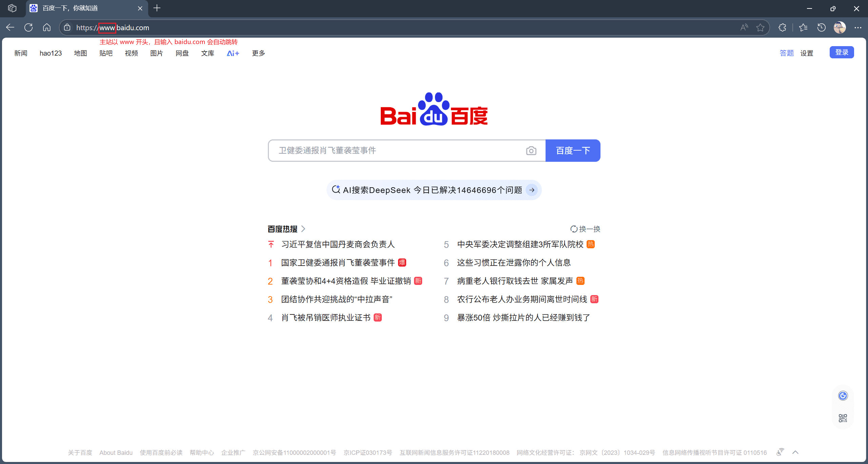Viewport: 868px width, 464px height.
Task: View site information lock icon
Action: click(x=67, y=27)
